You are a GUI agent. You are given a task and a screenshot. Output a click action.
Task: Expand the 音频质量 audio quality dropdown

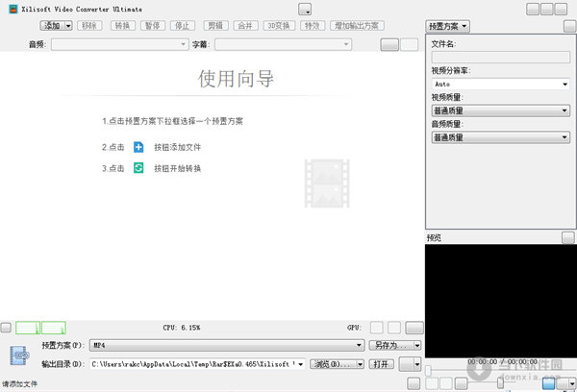pos(500,137)
